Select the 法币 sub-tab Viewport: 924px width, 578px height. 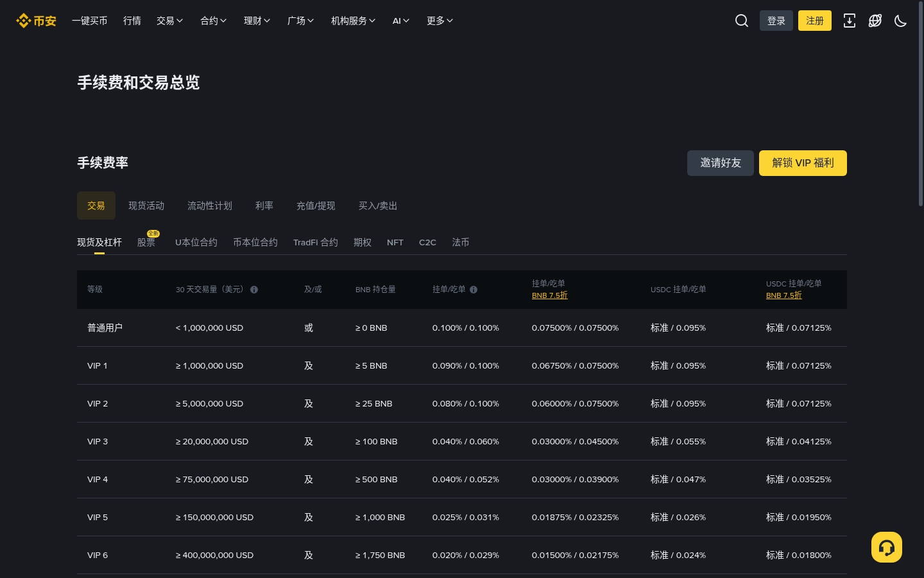(x=461, y=242)
